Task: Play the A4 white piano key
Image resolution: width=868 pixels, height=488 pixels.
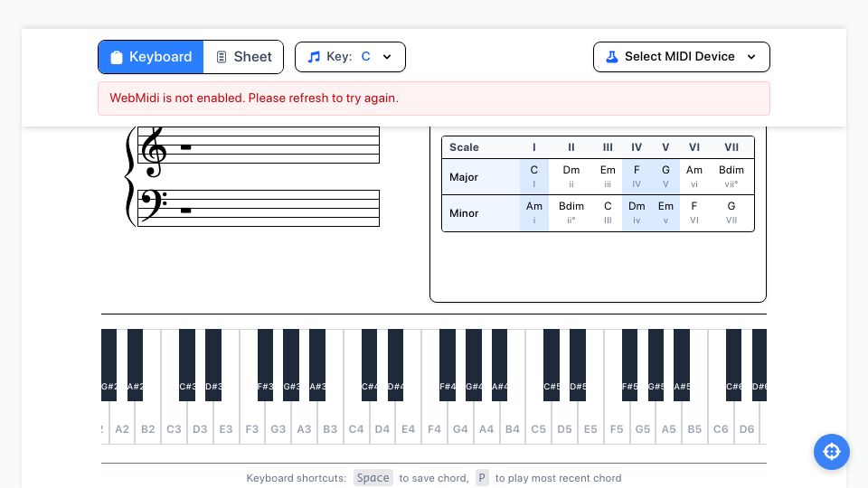Action: coord(486,423)
